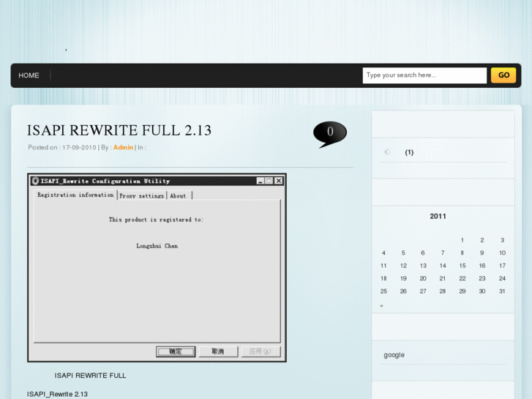Open the ISAPI_Rewrite Configuration Utility screenshot image
This screenshot has height=399, width=532.
tap(157, 267)
